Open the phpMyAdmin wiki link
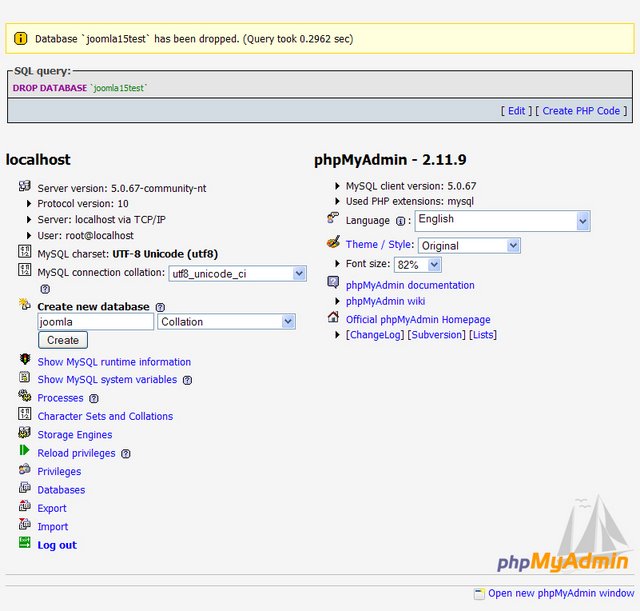Viewport: 640px width, 611px height. [x=385, y=301]
